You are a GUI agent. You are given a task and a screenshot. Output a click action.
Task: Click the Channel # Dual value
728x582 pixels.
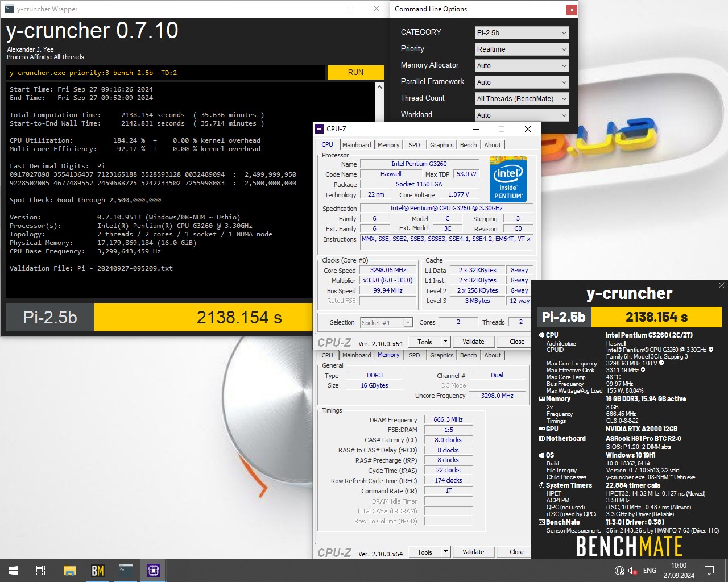pyautogui.click(x=497, y=376)
